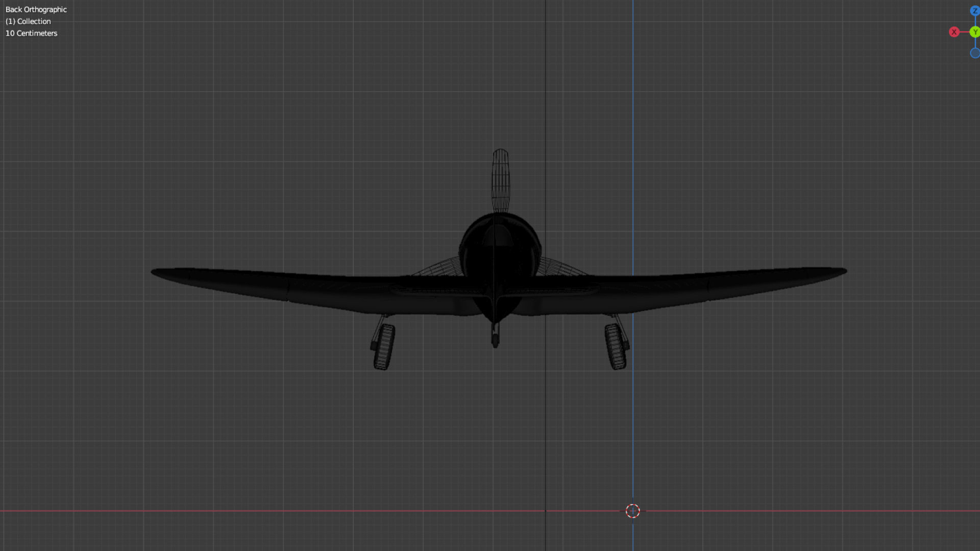Click the blue Z axis on the navigation gizmo
The image size is (980, 551).
pyautogui.click(x=974, y=10)
